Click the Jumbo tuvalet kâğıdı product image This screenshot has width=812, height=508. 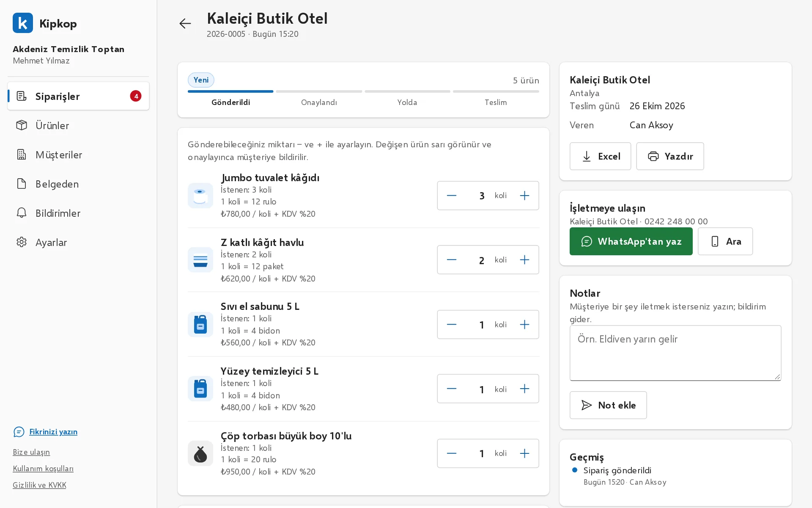pos(200,196)
